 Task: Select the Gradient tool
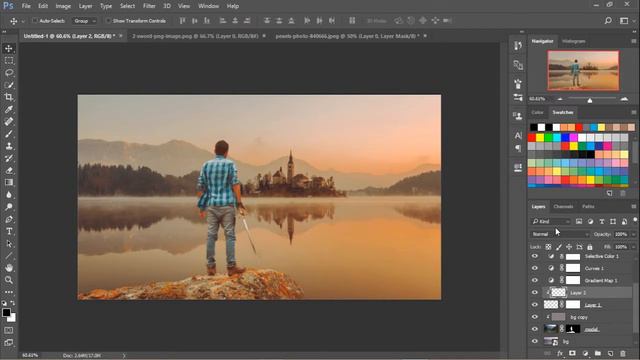click(x=9, y=182)
